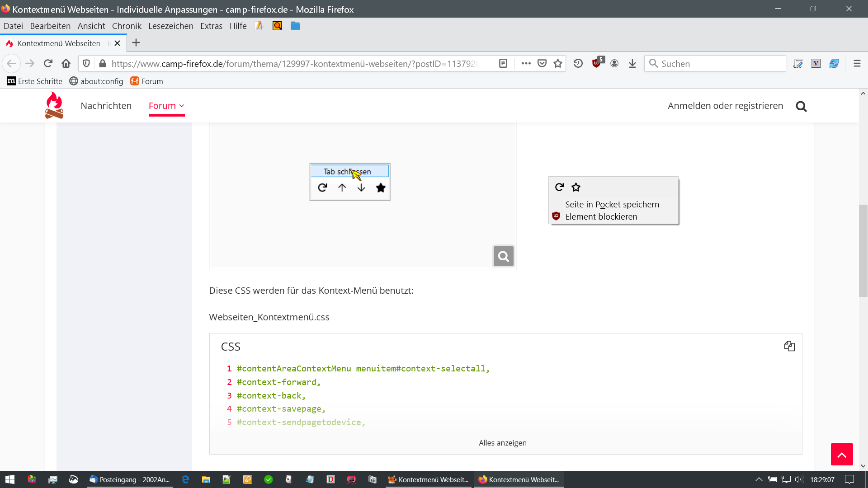This screenshot has height=488, width=868.
Task: Open page actions three-dots menu
Action: pos(526,63)
